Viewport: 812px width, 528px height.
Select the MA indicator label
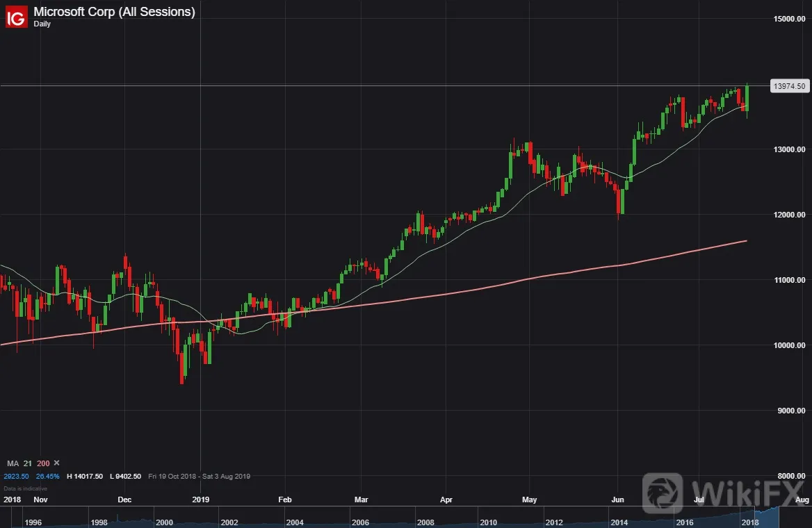tap(13, 463)
